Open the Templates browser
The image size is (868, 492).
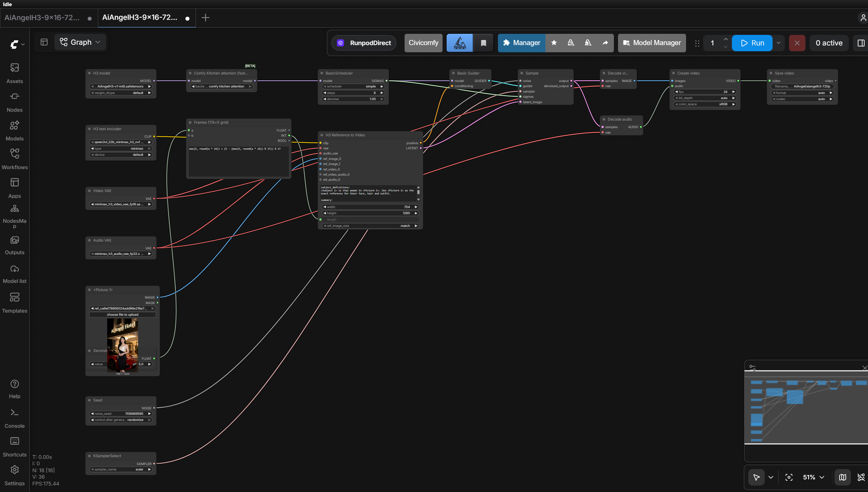click(14, 303)
